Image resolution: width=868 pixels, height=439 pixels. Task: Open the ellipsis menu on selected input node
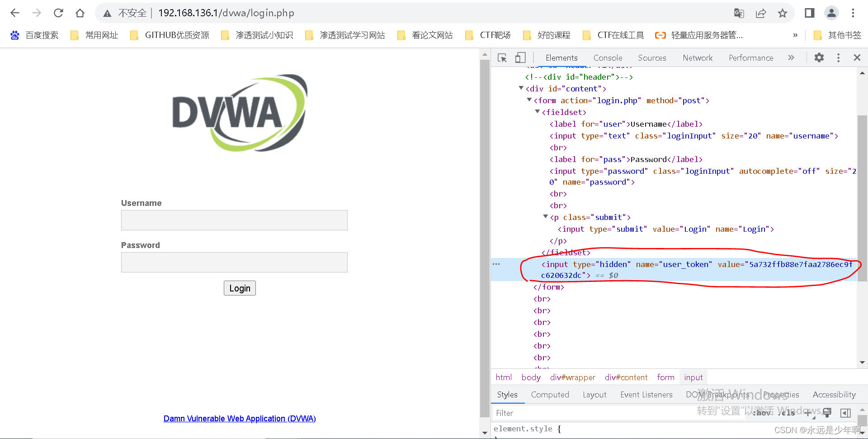pyautogui.click(x=496, y=264)
